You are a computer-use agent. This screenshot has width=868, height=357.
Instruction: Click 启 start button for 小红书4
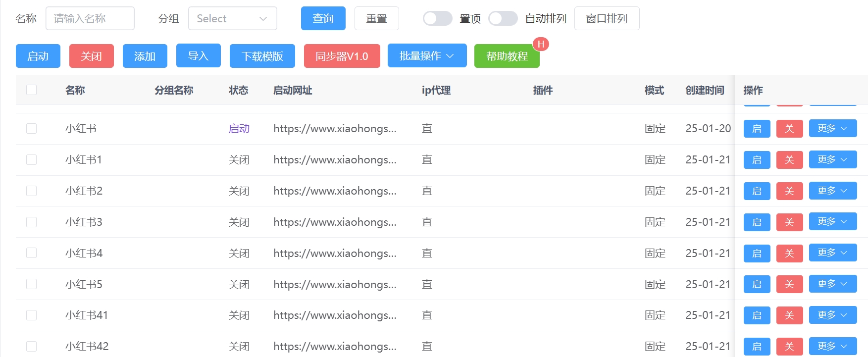coord(757,253)
